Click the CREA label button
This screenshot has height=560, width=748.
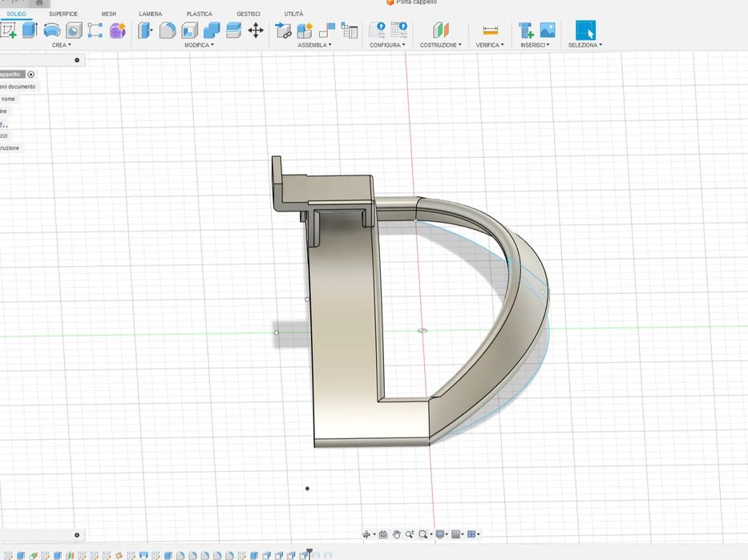[61, 45]
